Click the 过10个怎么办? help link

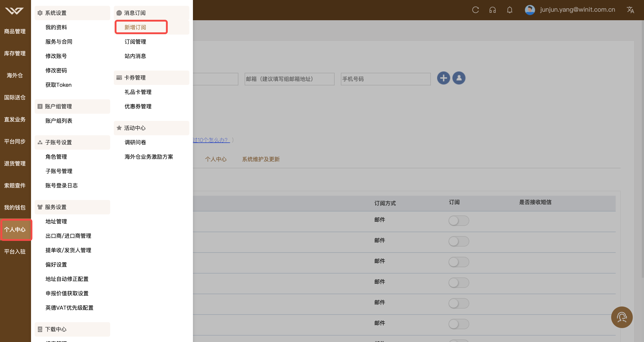211,140
